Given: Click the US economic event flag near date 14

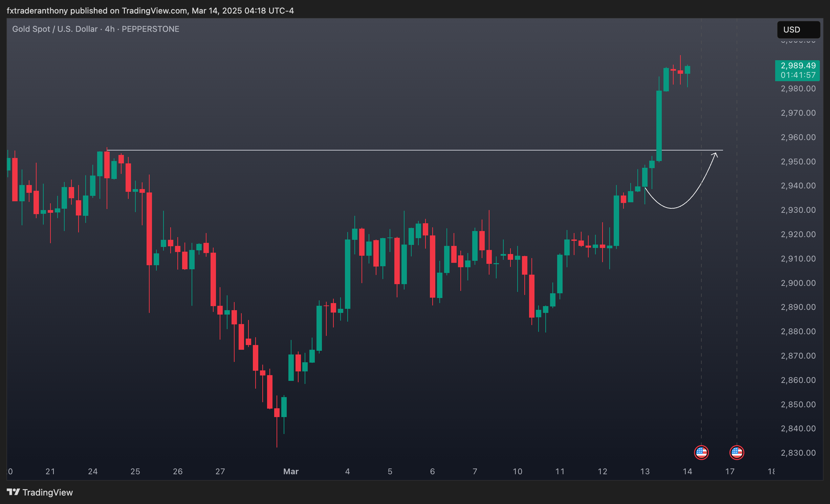Looking at the screenshot, I should pos(701,453).
